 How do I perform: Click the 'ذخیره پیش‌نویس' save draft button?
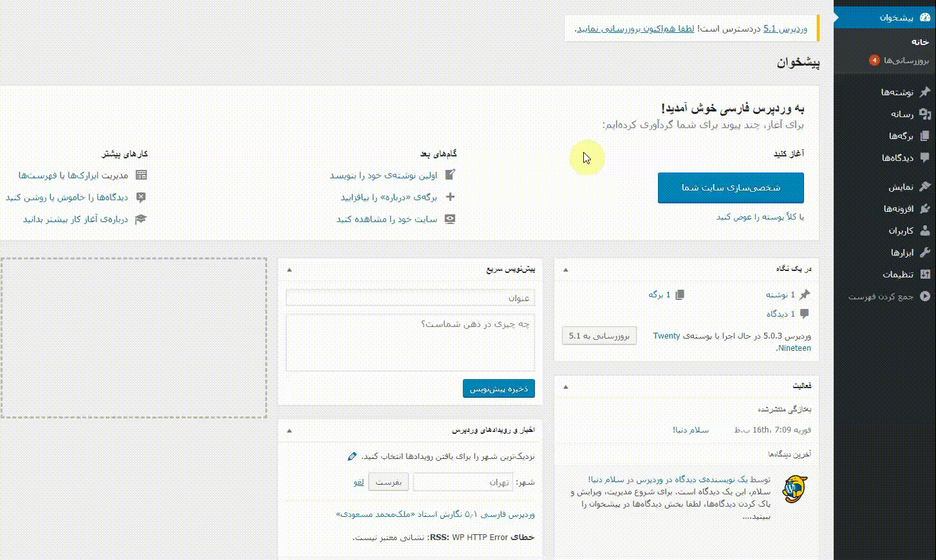coord(498,389)
